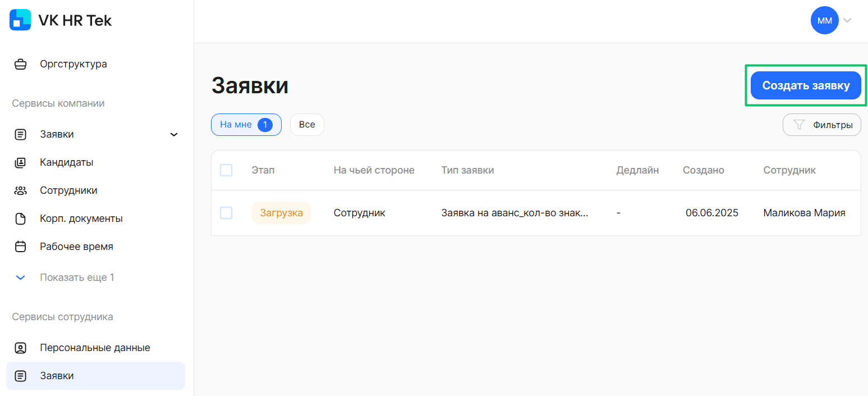Image resolution: width=868 pixels, height=396 pixels.
Task: Click the Персональные данные profile icon
Action: [21, 348]
